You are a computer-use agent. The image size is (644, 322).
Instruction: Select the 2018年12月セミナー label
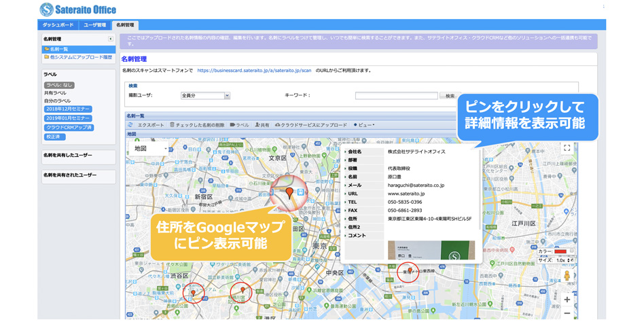[x=68, y=109]
